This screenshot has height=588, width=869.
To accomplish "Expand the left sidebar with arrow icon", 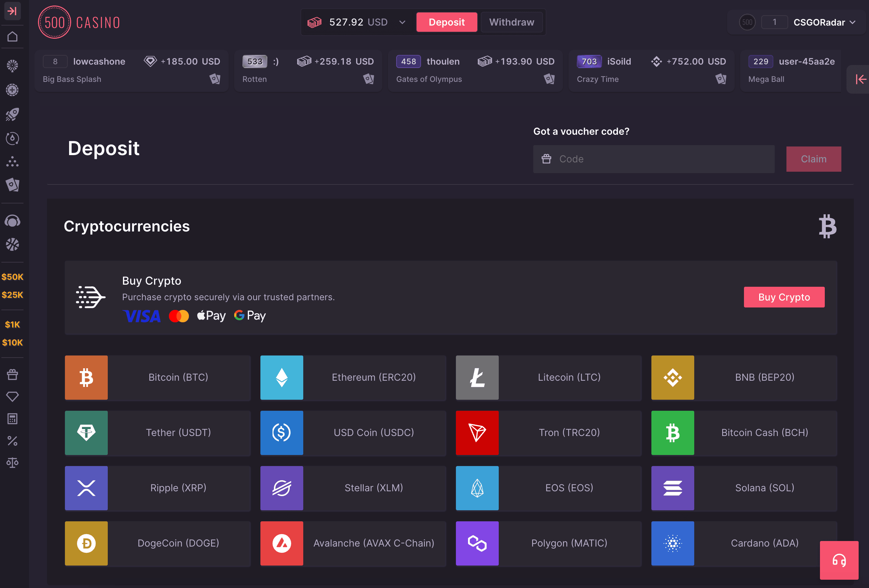I will [12, 11].
